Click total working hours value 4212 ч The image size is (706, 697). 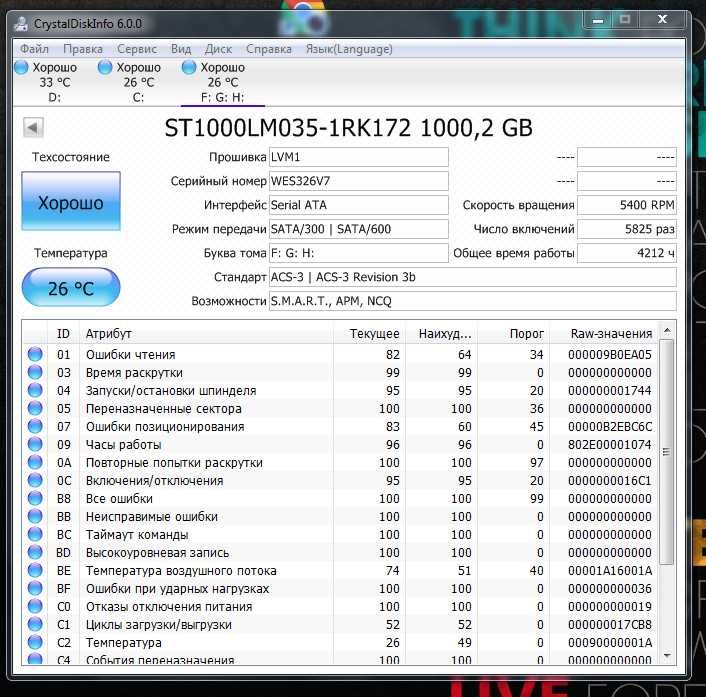627,253
